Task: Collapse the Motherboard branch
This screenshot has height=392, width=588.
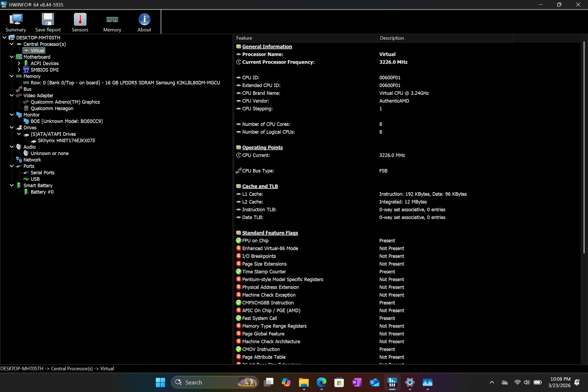Action: click(11, 57)
